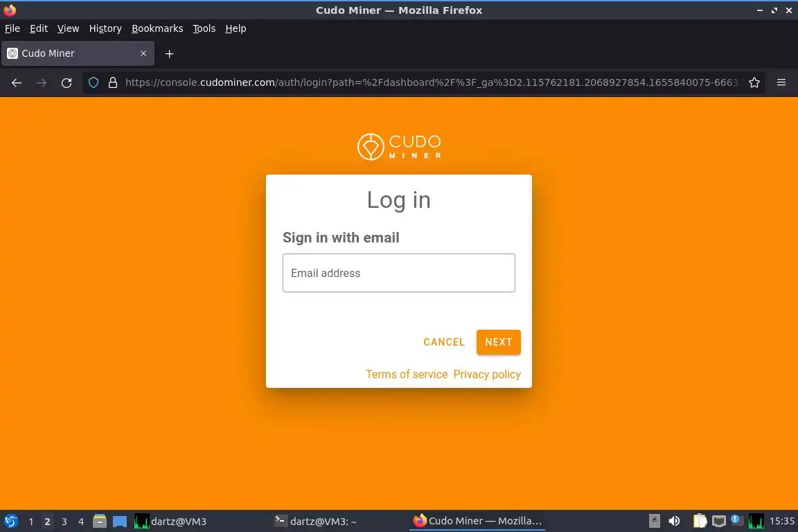798x532 pixels.
Task: Open a new tab
Action: 170,53
